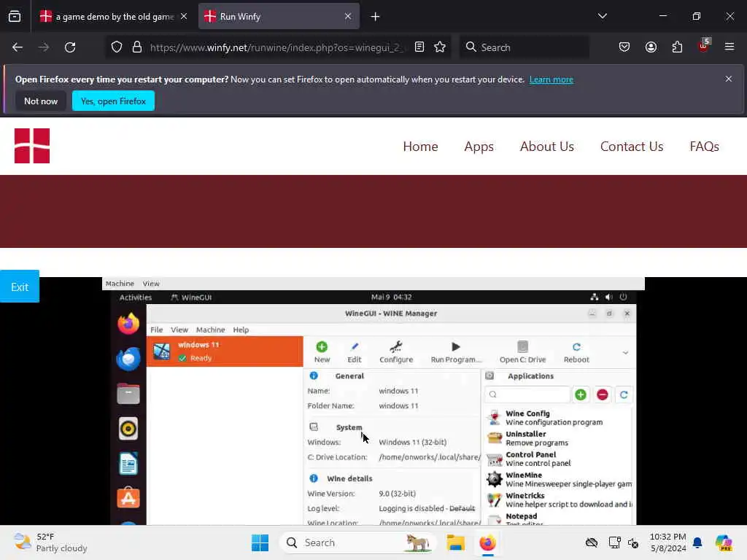Click the Firefox search box
Screen dimensions: 747x560
point(524,47)
